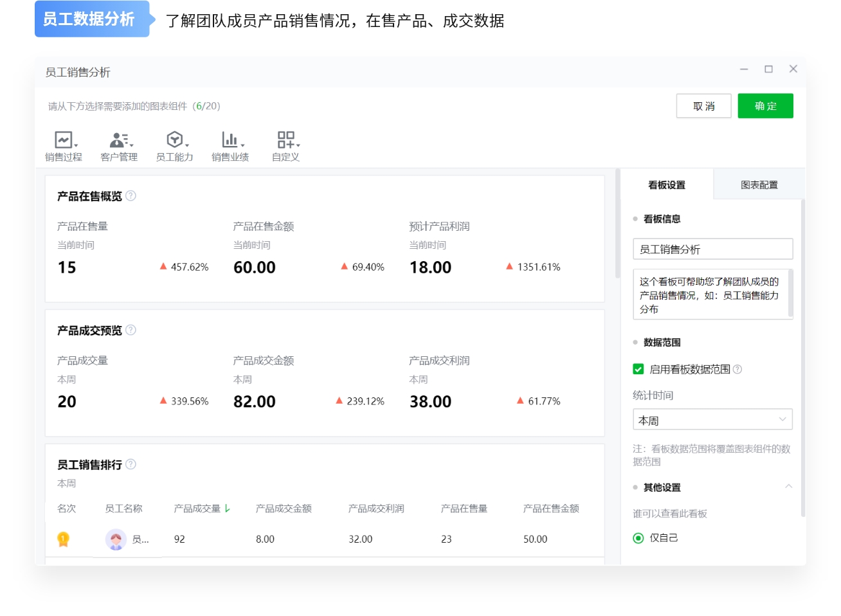Click the 员工销售分析 name input field
The width and height of the screenshot is (841, 616).
(x=712, y=249)
